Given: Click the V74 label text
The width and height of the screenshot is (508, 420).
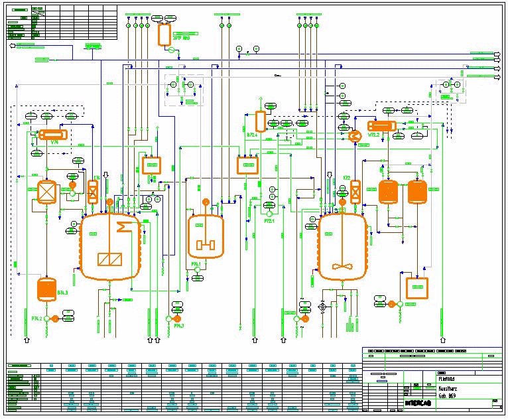Looking at the screenshot, I should point(54,142).
